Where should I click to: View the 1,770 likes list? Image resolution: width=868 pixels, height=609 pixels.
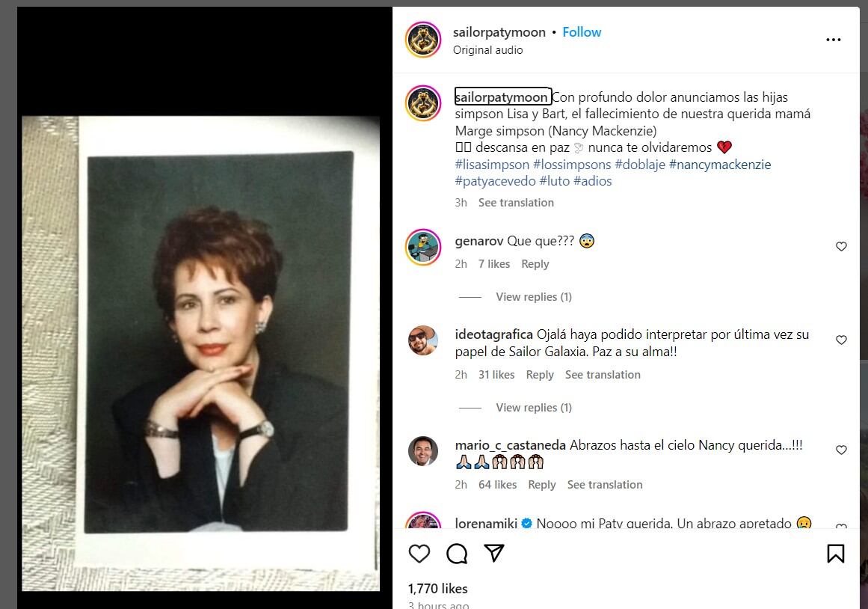pos(438,589)
